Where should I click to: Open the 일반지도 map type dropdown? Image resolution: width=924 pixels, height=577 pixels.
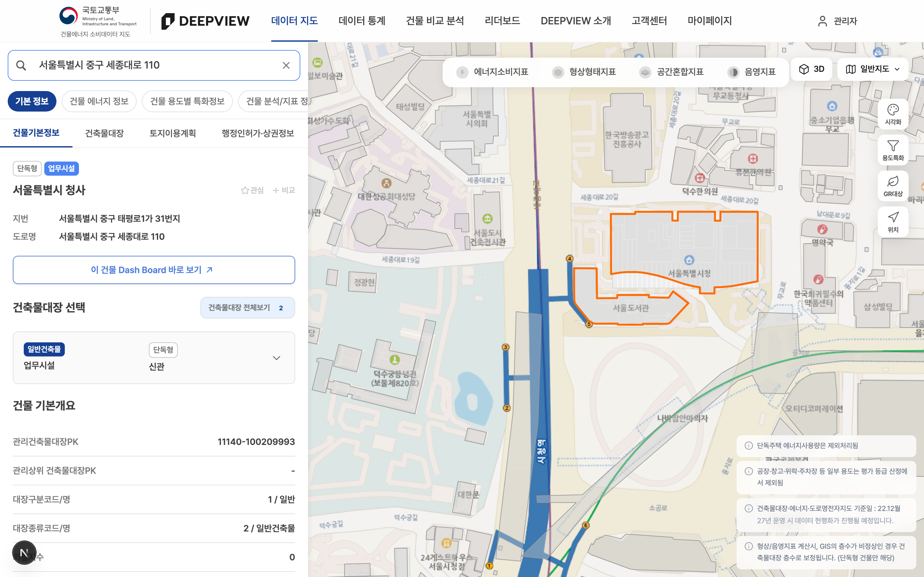tap(873, 69)
